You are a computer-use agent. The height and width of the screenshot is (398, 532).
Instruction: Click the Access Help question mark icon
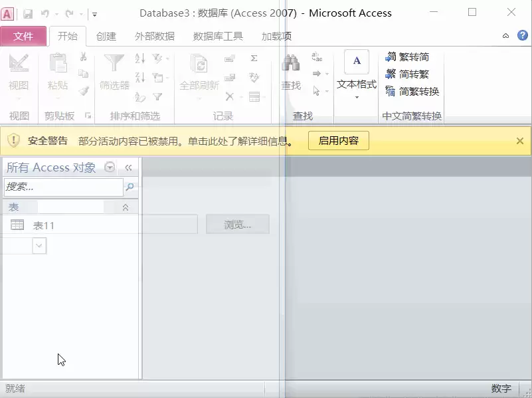(523, 35)
